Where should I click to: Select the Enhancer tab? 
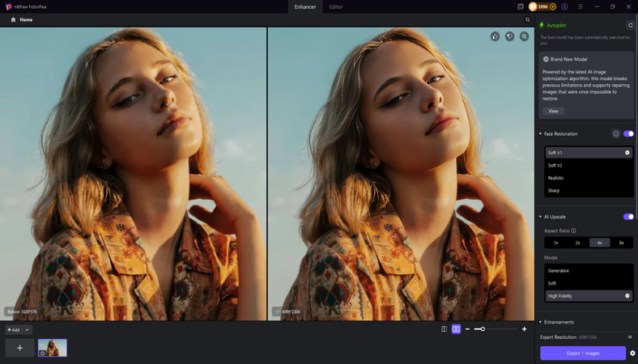(304, 6)
